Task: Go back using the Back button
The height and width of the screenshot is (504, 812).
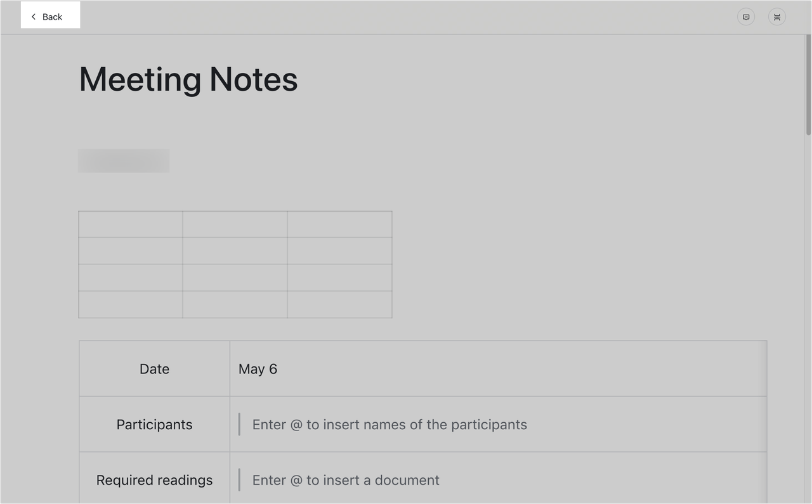Action: click(x=47, y=17)
